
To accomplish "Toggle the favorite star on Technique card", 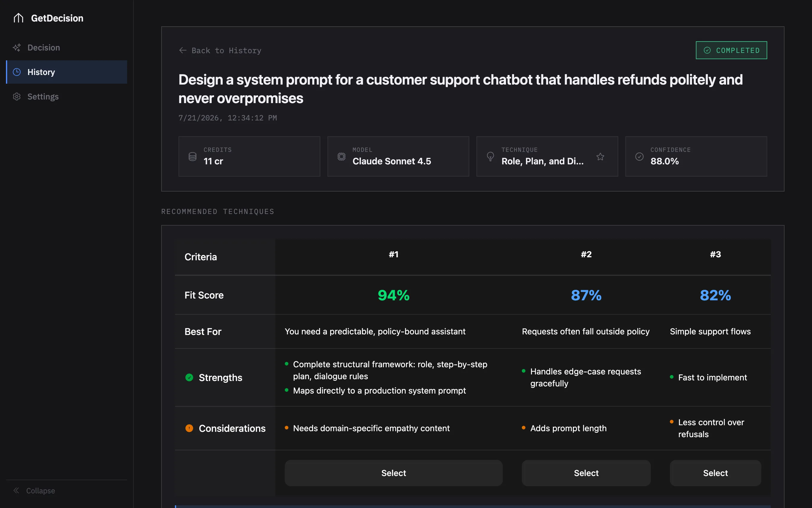I will coord(600,157).
